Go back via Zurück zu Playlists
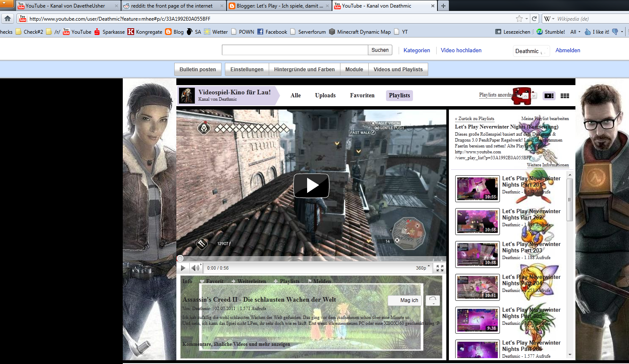 (475, 119)
